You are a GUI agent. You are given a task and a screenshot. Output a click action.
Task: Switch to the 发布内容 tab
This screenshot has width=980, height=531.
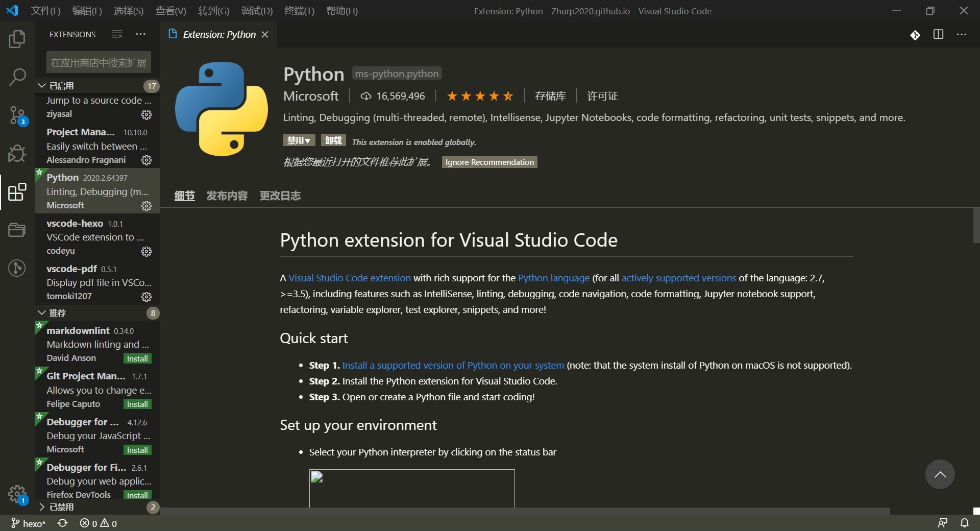tap(227, 196)
